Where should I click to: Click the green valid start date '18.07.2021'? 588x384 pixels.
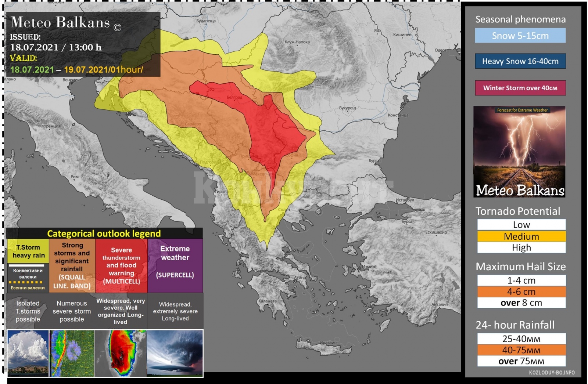32,70
